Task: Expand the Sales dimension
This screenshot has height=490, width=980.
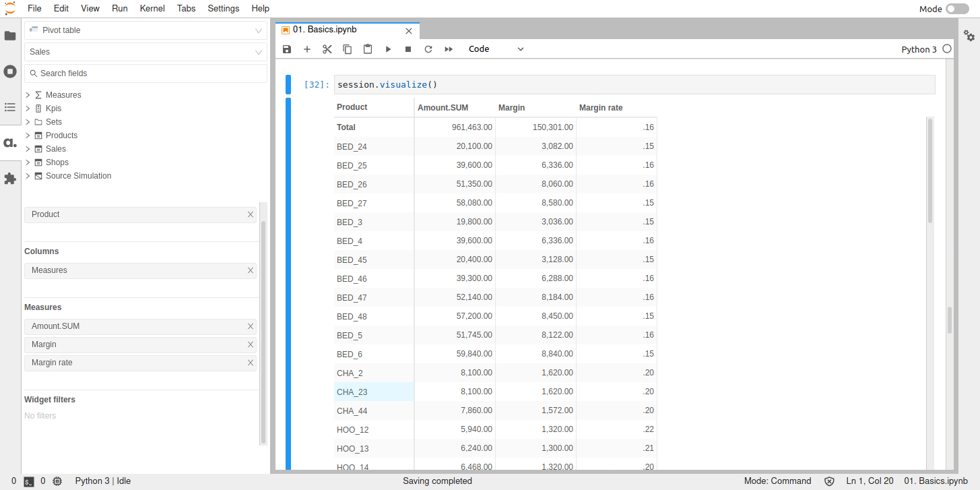Action: tap(28, 149)
